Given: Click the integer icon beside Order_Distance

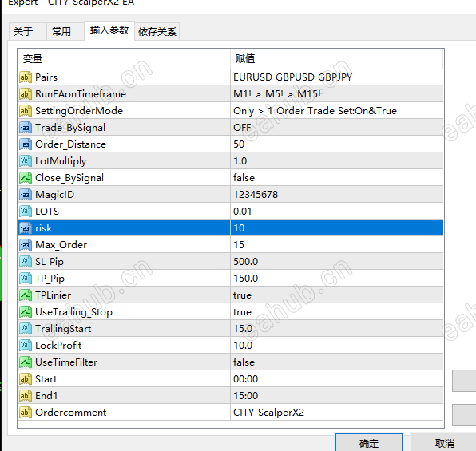Looking at the screenshot, I should 26,144.
